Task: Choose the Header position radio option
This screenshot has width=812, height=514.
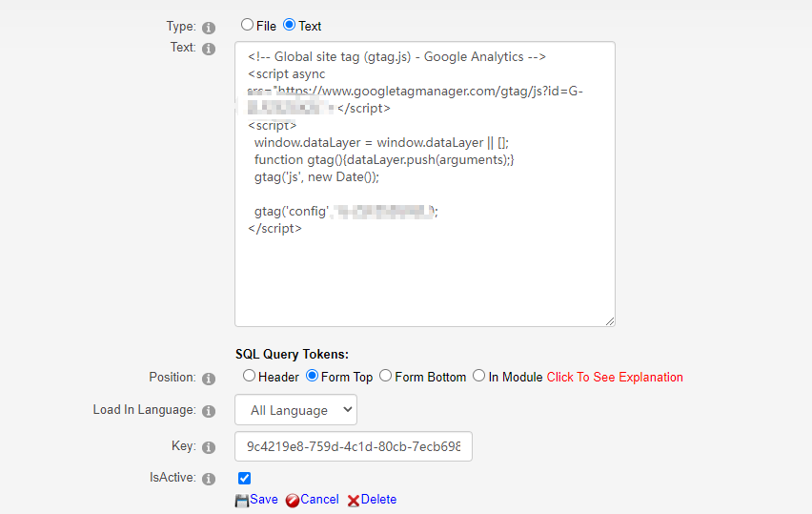Action: click(x=249, y=376)
